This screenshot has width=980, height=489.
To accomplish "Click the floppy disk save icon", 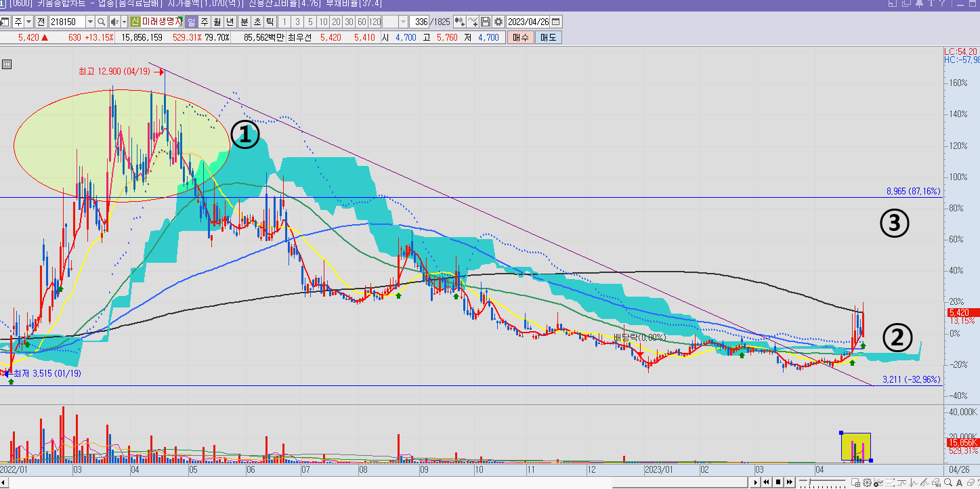I will (x=485, y=22).
